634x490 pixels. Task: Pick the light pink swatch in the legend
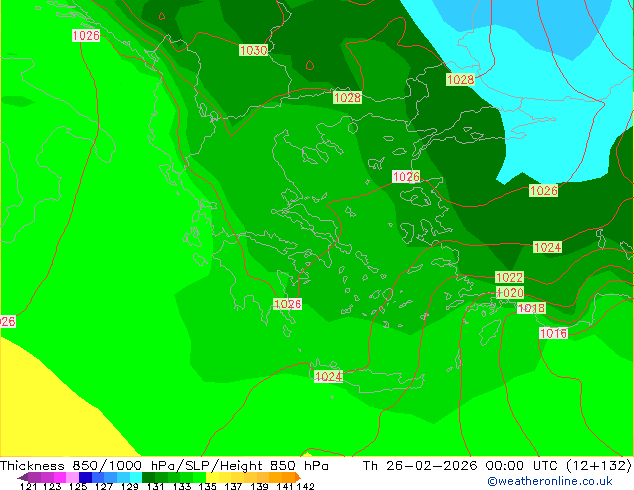[x=72, y=477]
